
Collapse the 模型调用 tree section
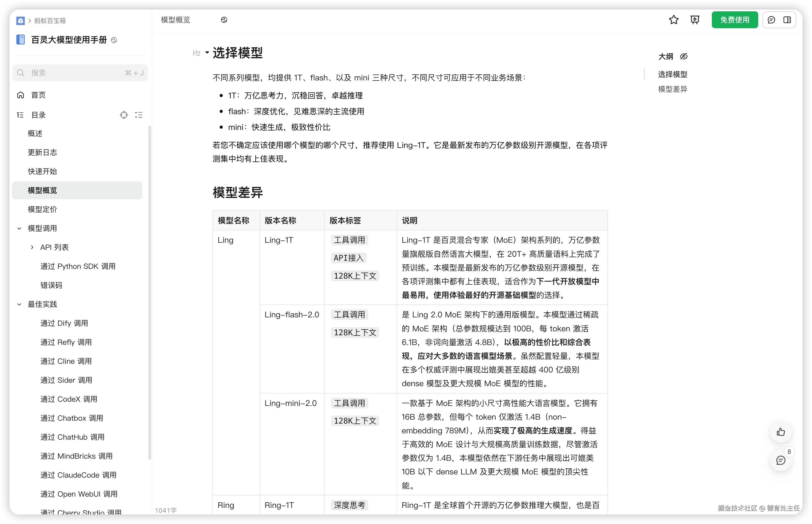[20, 228]
